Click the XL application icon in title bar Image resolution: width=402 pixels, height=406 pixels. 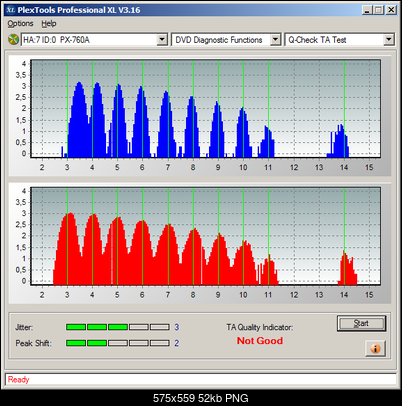coord(11,10)
